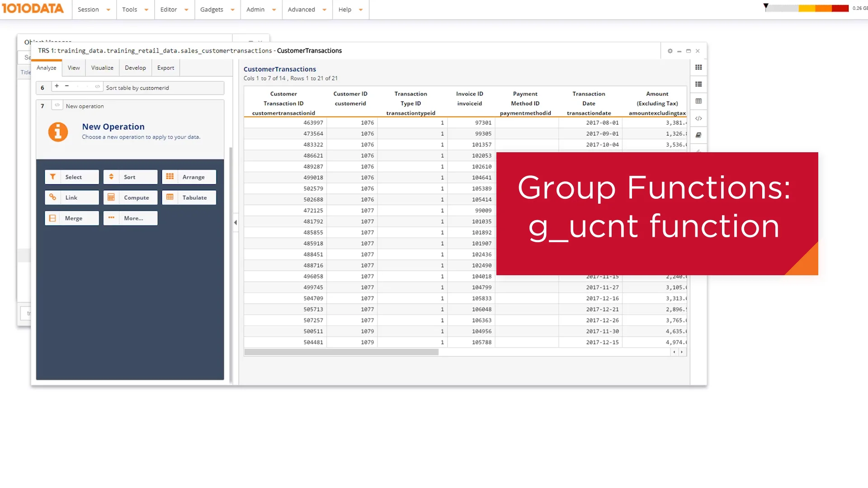Click the minus icon on step 6
Viewport: 868px width, 488px height.
(x=67, y=86)
